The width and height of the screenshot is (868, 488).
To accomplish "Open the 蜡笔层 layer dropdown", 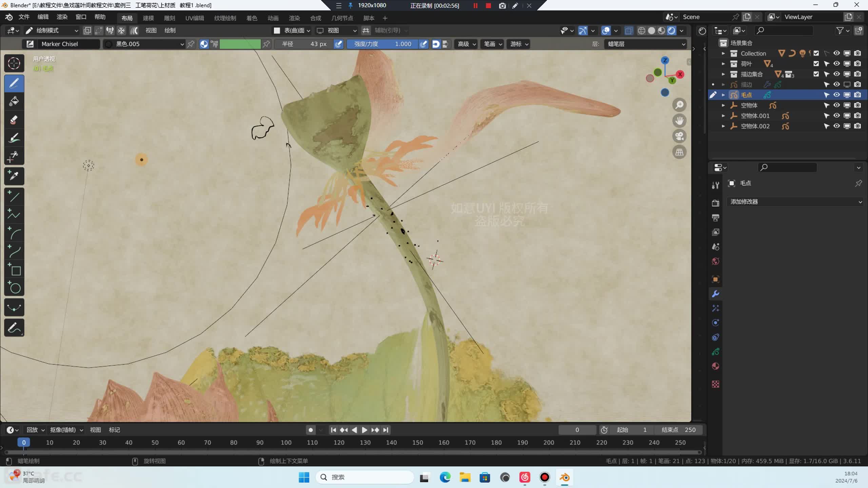I will (646, 44).
